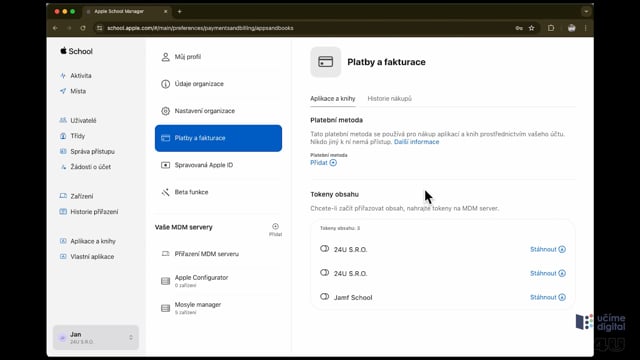Open the Chrome tab list dropdown arrow
This screenshot has width=640, height=360.
586,11
